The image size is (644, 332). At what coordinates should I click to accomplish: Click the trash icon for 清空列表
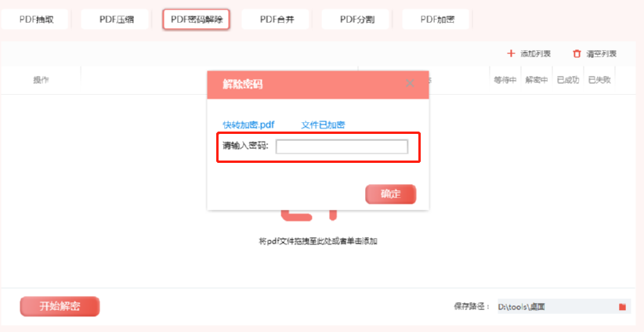[x=577, y=54]
